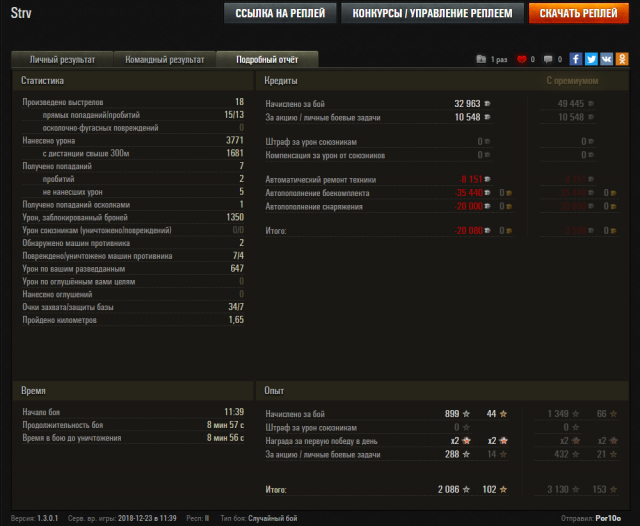The image size is (640, 526).
Task: Click the gold icon in Итого row
Action: pyautogui.click(x=510, y=230)
